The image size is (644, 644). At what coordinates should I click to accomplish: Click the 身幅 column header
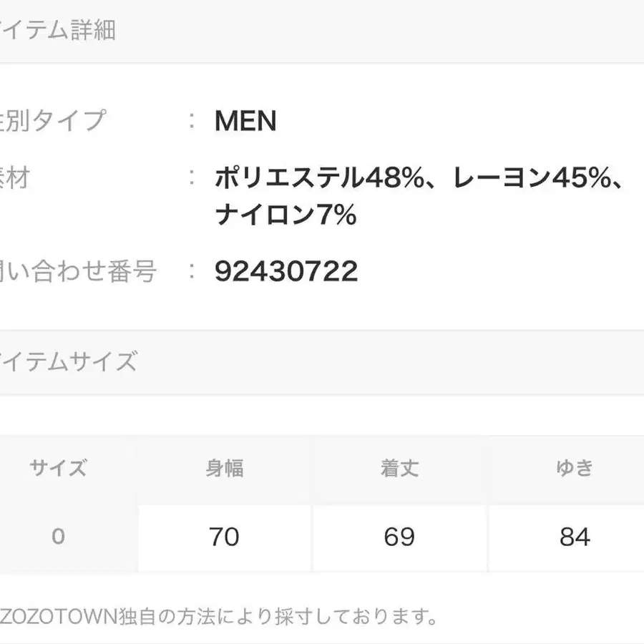pyautogui.click(x=224, y=469)
